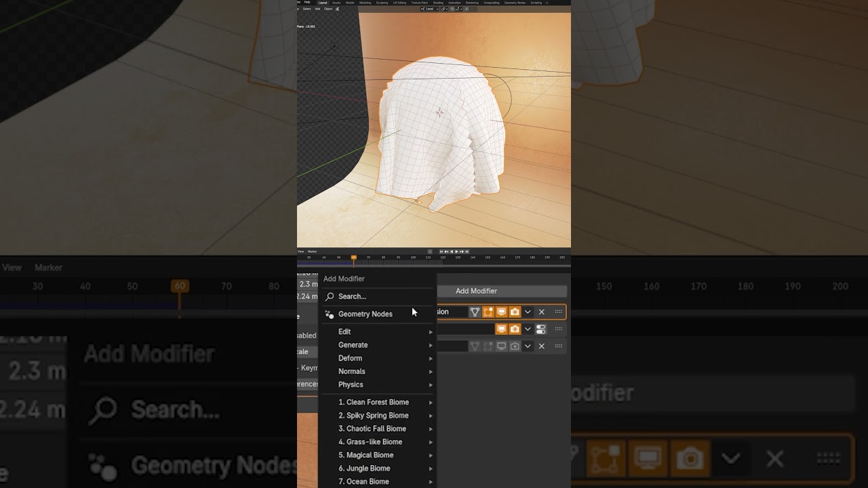Expand the Physics modifier submenu
Screen dimensions: 868x488
(x=377, y=384)
